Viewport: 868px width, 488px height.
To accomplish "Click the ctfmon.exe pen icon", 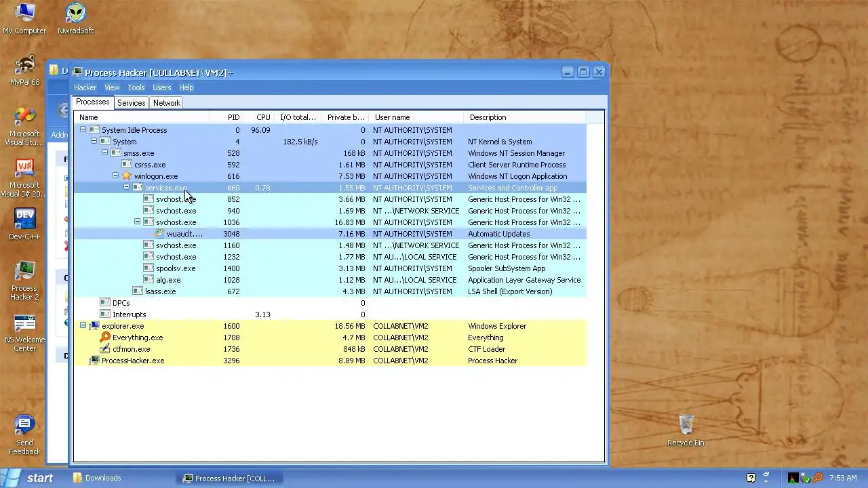I will point(105,349).
